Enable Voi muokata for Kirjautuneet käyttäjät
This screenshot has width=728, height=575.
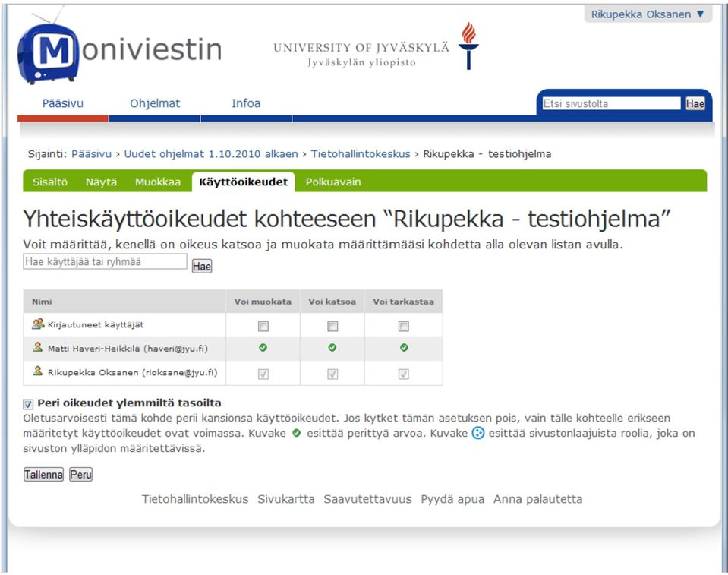coord(263,326)
